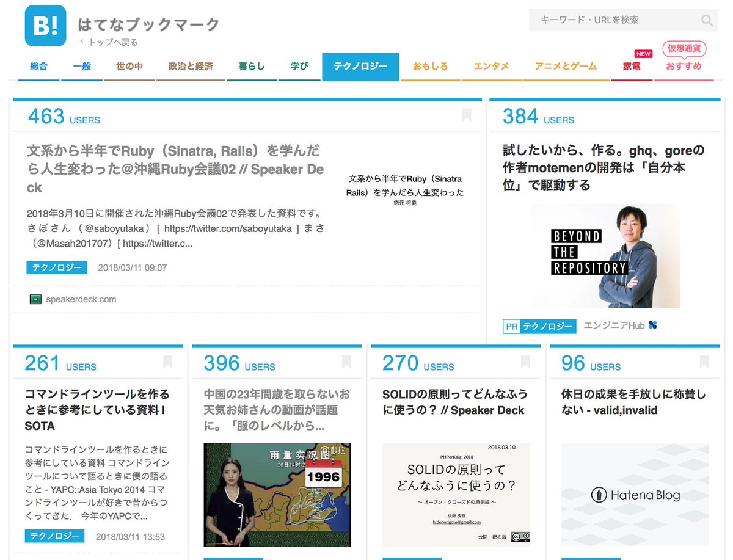Open コマンドラインツールを作る article title
Viewport: 733px width, 560px height.
[x=97, y=410]
